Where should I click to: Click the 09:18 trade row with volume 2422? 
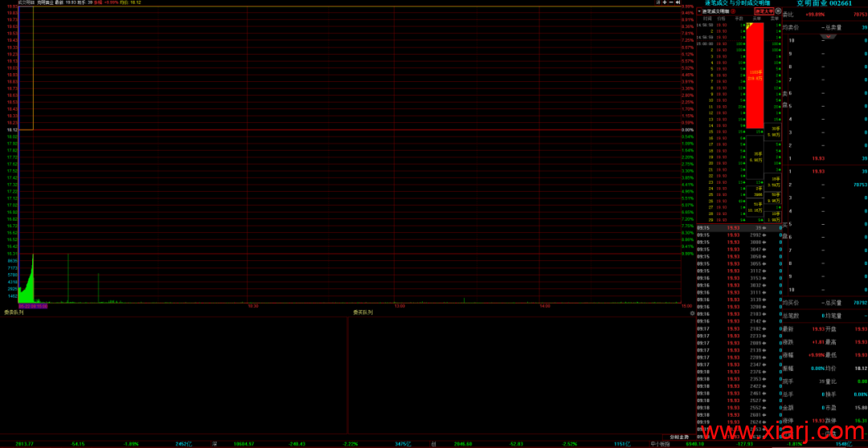coord(739,385)
